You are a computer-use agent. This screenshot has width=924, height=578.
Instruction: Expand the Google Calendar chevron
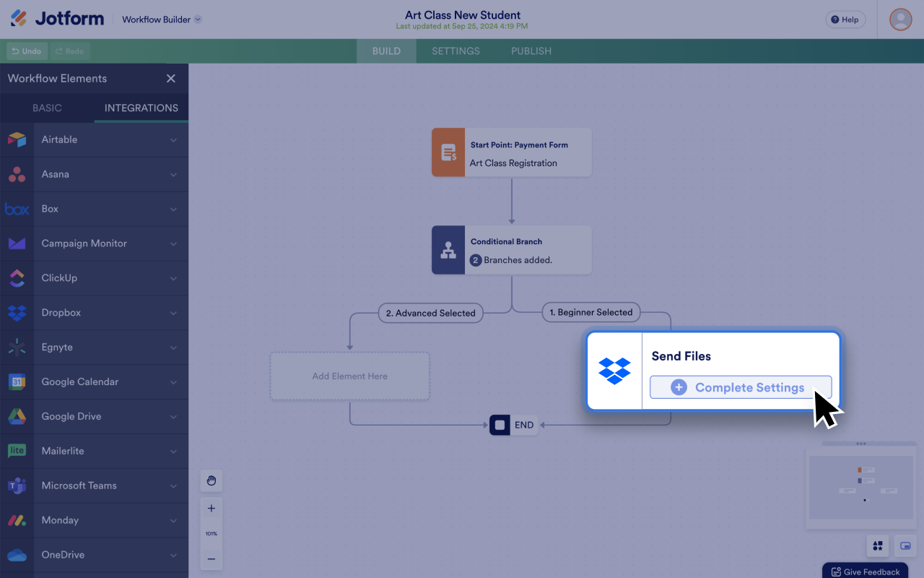point(173,382)
